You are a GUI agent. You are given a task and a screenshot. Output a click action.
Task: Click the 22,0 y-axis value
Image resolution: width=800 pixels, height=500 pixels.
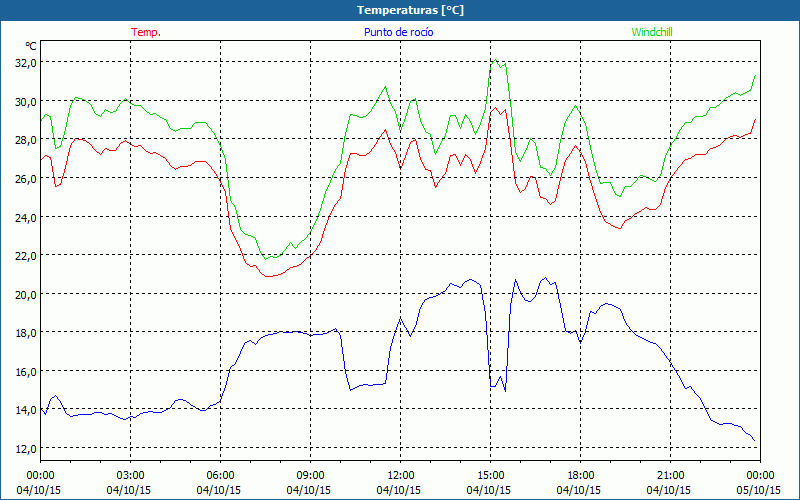pyautogui.click(x=26, y=256)
